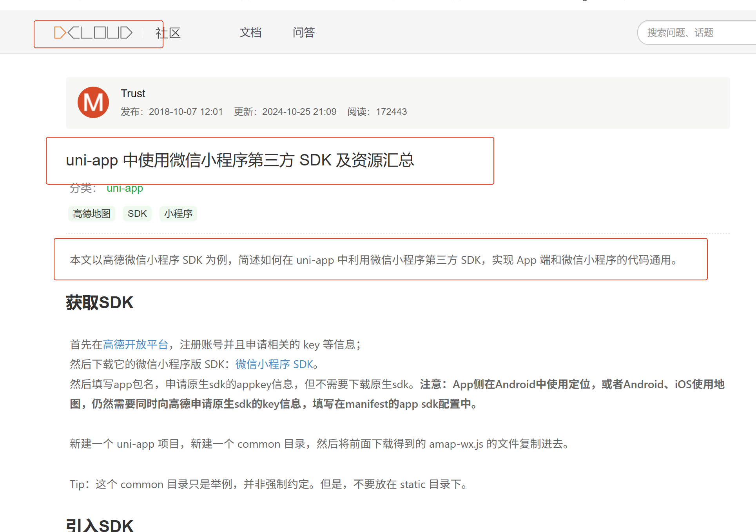The height and width of the screenshot is (532, 756).
Task: Click the read count 172443
Action: pos(392,112)
